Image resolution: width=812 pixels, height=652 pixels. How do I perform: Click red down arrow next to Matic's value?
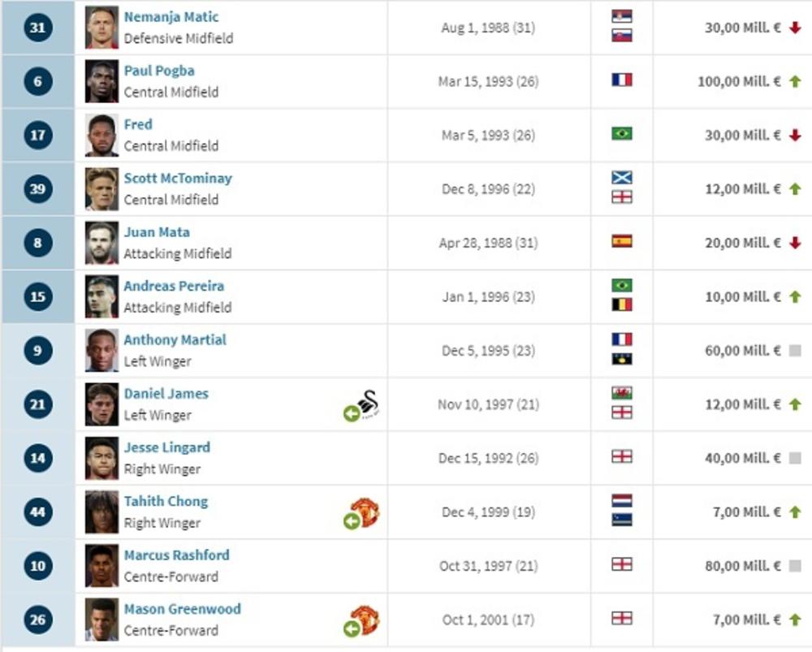click(795, 28)
